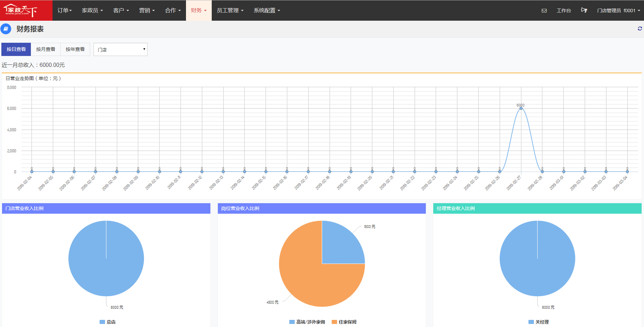Click the 财务报表 page title

30,29
